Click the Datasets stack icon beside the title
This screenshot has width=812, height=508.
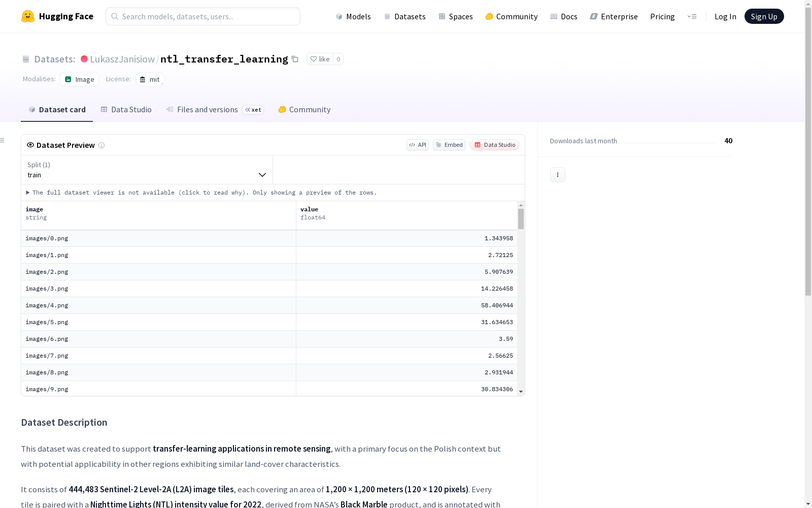tap(26, 59)
